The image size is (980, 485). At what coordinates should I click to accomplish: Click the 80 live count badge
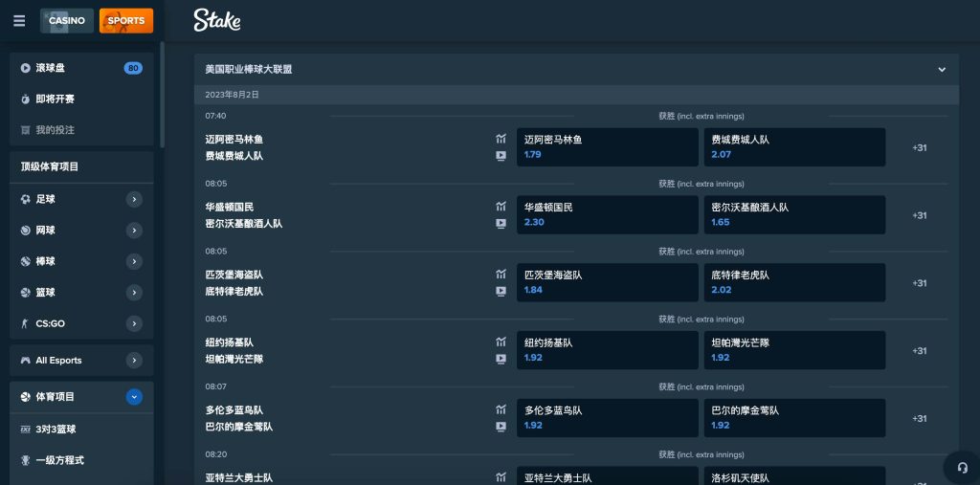(132, 68)
